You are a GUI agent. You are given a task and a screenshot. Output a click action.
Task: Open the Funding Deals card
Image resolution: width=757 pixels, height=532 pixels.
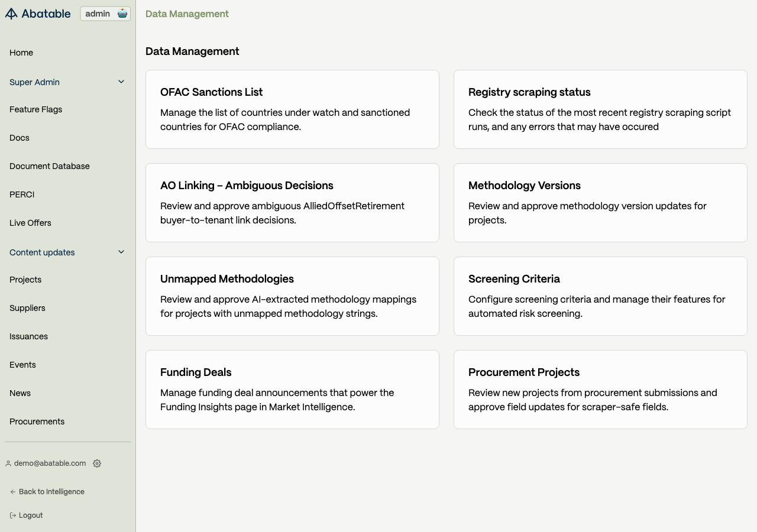point(292,390)
